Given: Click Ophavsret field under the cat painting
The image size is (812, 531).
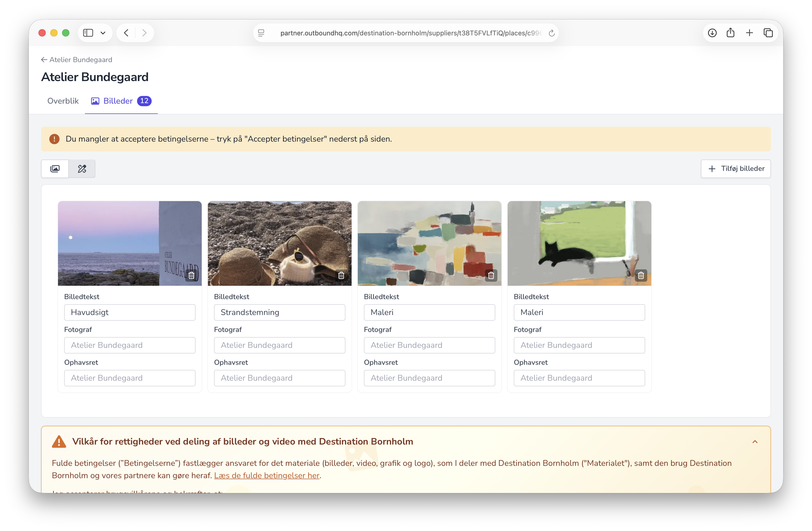Looking at the screenshot, I should [579, 378].
